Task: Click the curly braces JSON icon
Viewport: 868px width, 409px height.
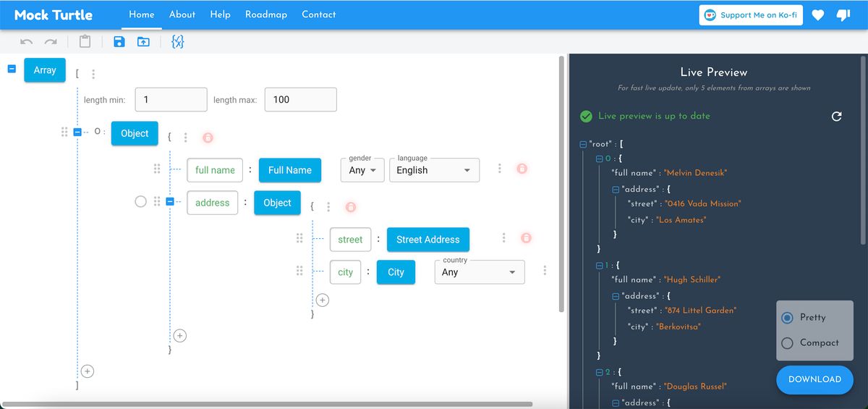Action: [x=177, y=42]
